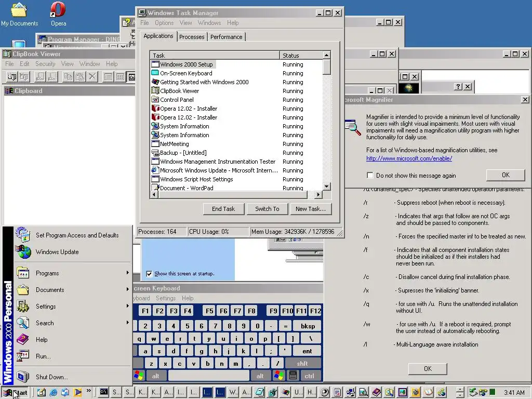This screenshot has height=399, width=532.
Task: Click the Help book icon in Start menu
Action: [x=23, y=339]
